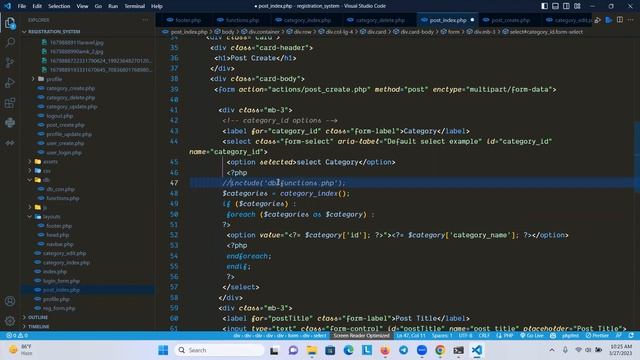Open the Manage gear icon
The image size is (640, 360).
(x=10, y=321)
